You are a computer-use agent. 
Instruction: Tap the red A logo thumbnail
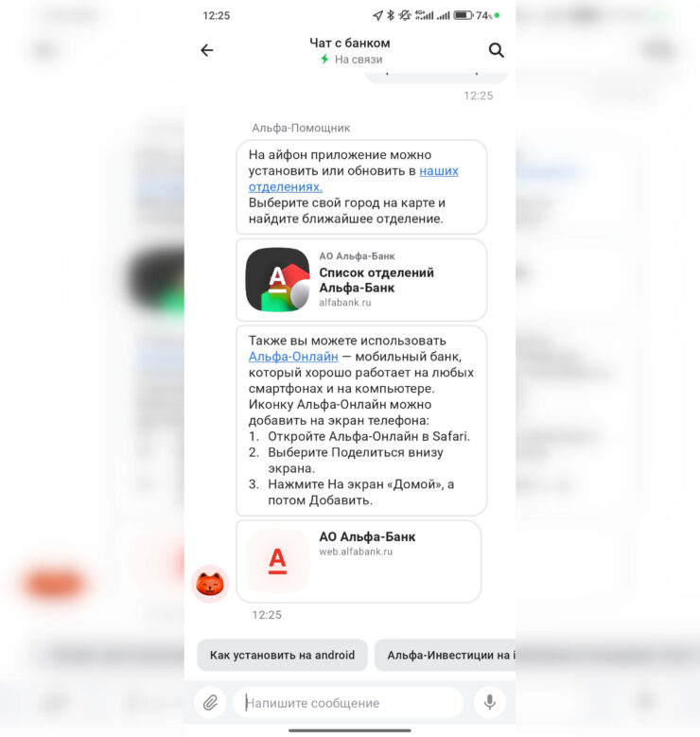pyautogui.click(x=277, y=561)
